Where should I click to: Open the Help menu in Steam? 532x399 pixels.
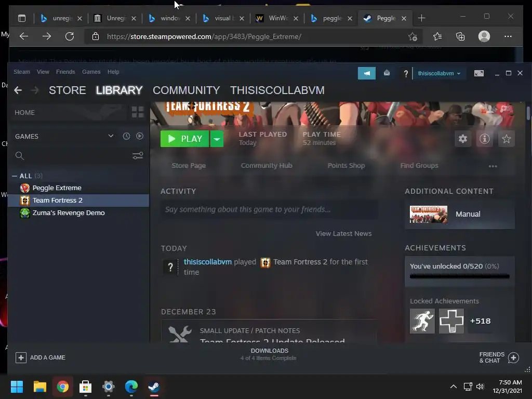[x=113, y=72]
